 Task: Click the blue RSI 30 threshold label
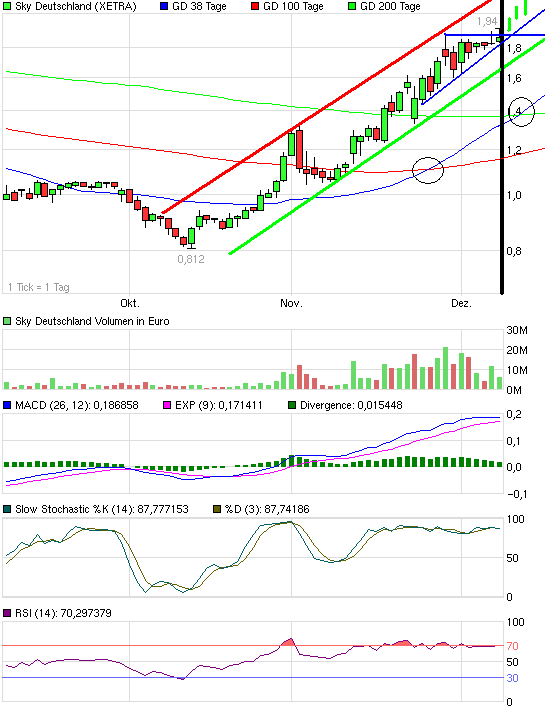click(x=512, y=678)
